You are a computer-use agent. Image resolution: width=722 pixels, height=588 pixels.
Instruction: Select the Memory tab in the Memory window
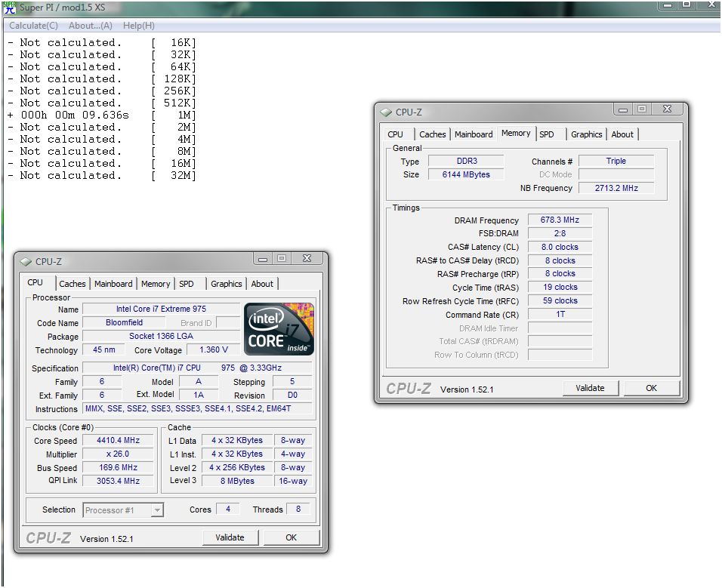click(516, 133)
